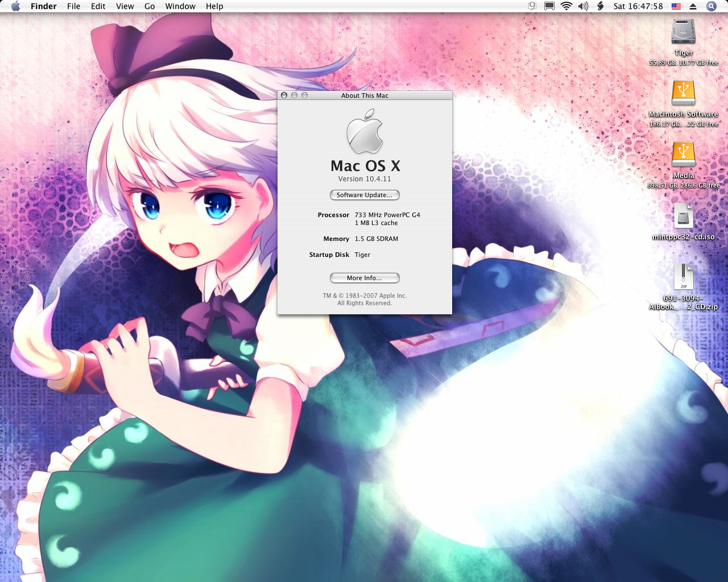Image resolution: width=728 pixels, height=582 pixels.
Task: Click the About This Mac title bar
Action: point(365,95)
